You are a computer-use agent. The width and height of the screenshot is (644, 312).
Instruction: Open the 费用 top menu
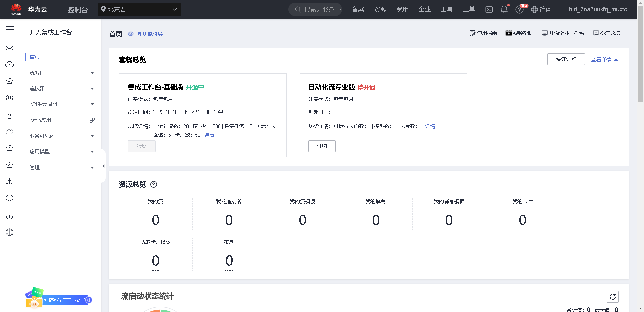[x=402, y=9]
